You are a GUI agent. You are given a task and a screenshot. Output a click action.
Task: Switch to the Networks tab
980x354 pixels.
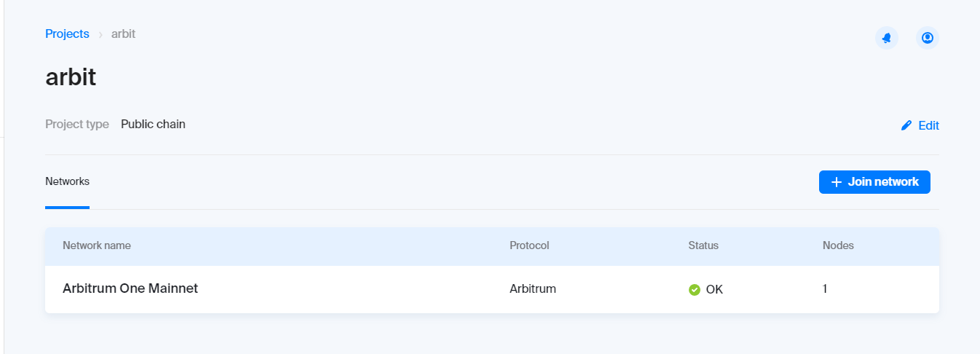[67, 181]
